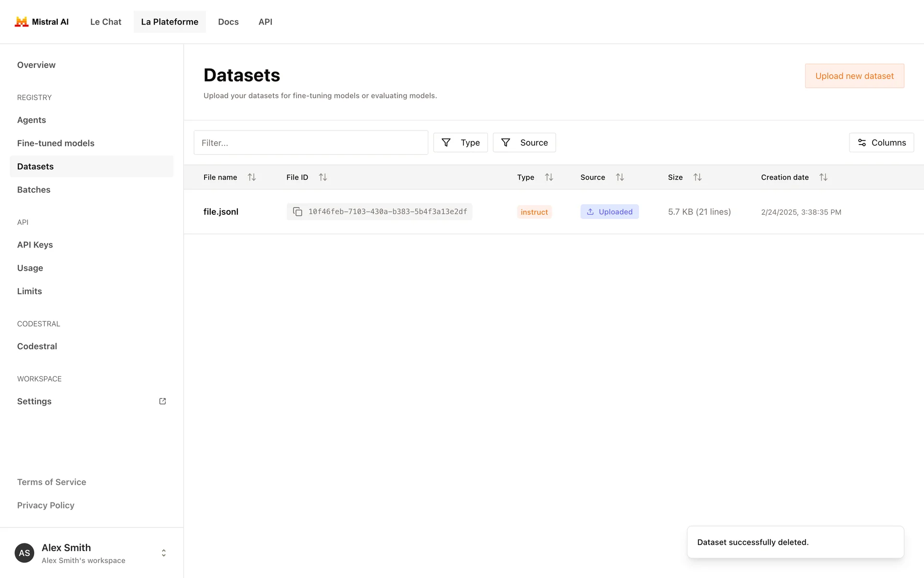Open the Docs navigation tab
The image size is (924, 578).
point(228,22)
